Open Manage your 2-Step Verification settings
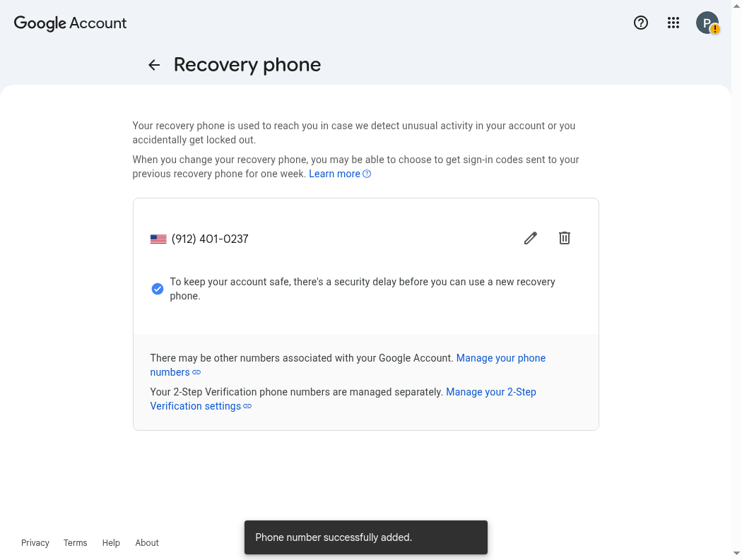The height and width of the screenshot is (560, 742). coord(343,399)
